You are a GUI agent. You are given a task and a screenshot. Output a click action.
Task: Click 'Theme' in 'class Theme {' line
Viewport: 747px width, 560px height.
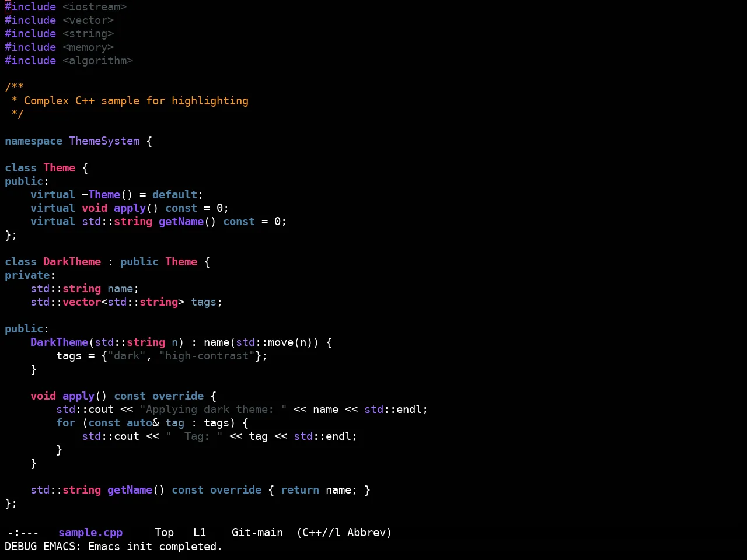pos(59,168)
